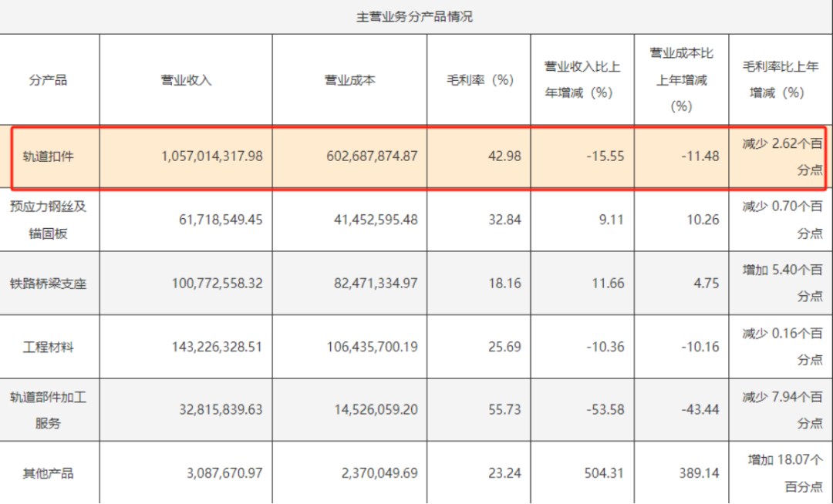Select the 轨道扣件 row label

tap(49, 156)
